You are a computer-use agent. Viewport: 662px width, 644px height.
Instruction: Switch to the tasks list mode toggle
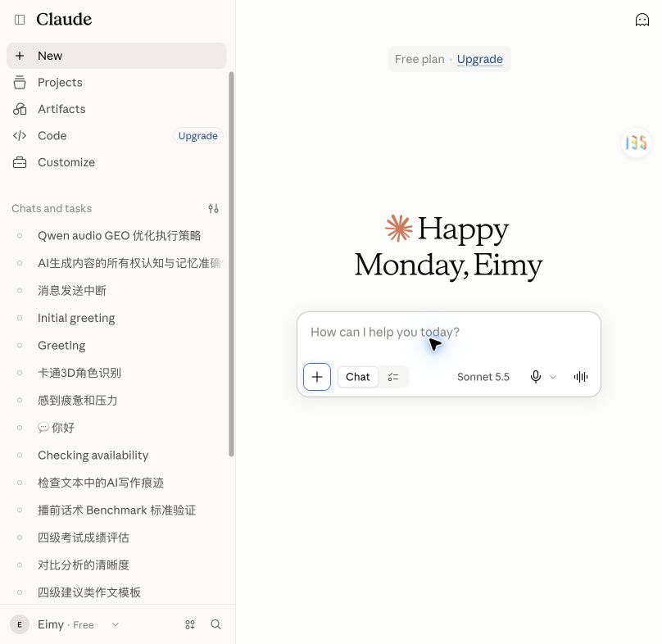pyautogui.click(x=393, y=377)
